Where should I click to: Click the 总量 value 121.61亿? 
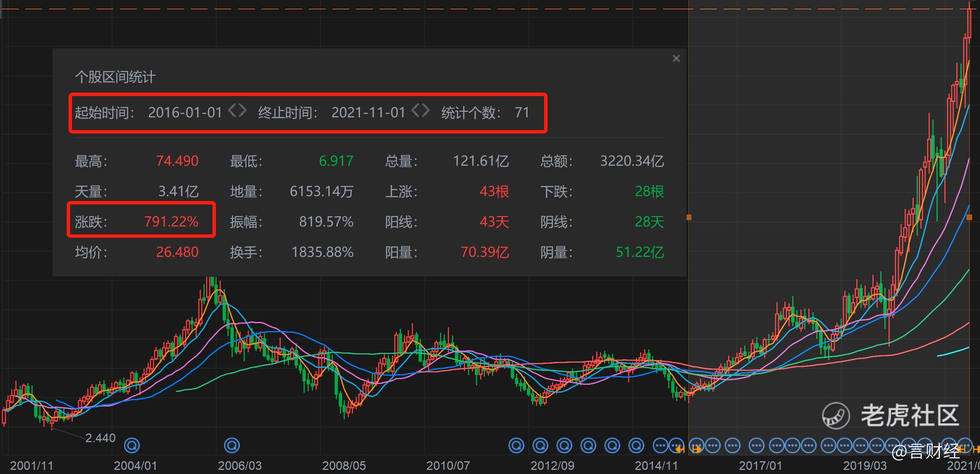(480, 160)
